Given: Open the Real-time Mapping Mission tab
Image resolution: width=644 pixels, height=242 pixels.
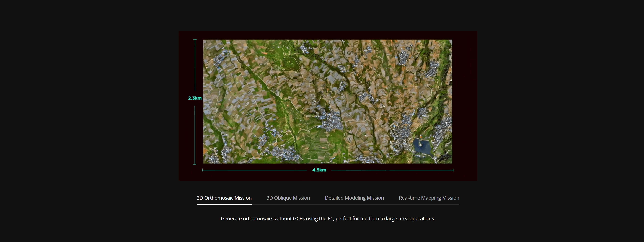Looking at the screenshot, I should (x=429, y=198).
